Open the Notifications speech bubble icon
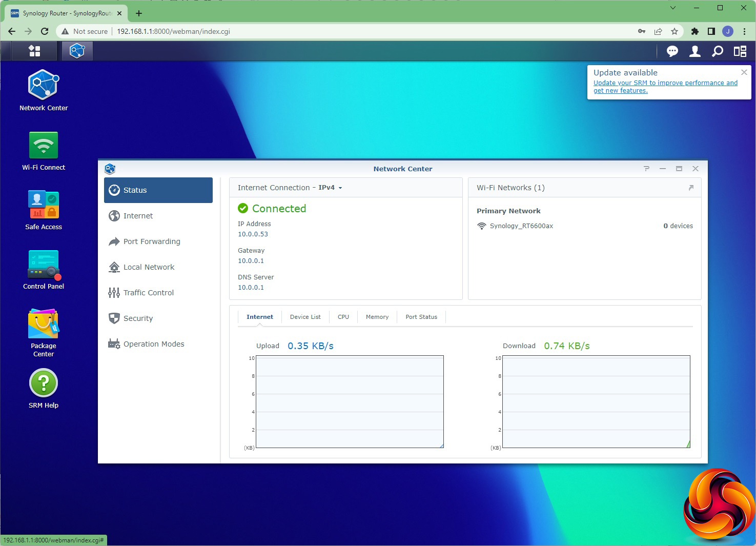 pyautogui.click(x=672, y=51)
